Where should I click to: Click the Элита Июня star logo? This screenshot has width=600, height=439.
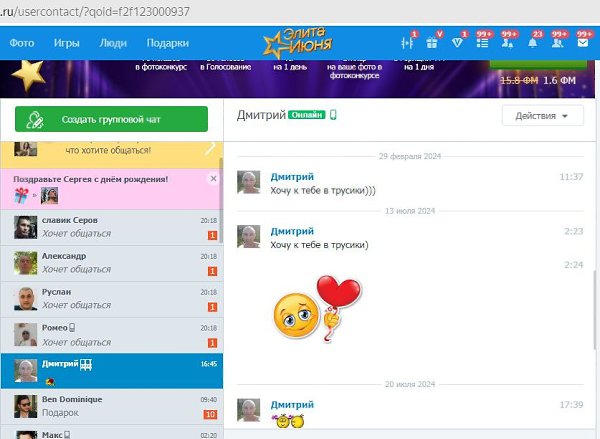pos(299,43)
